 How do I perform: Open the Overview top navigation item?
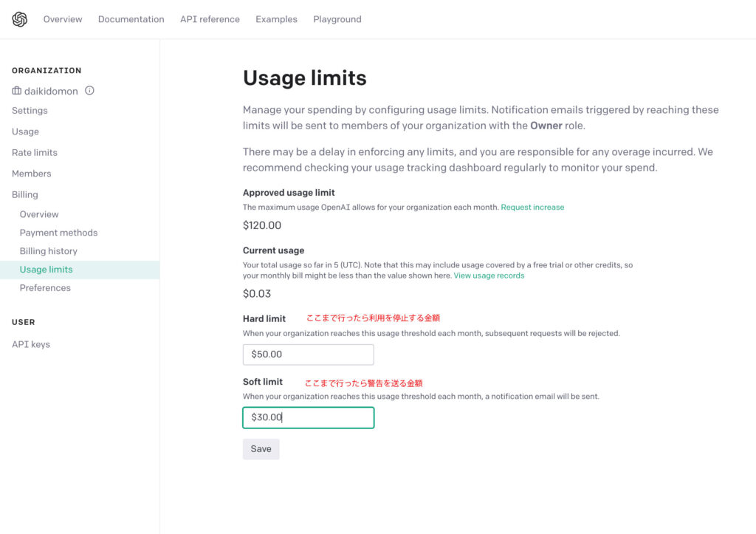click(63, 19)
